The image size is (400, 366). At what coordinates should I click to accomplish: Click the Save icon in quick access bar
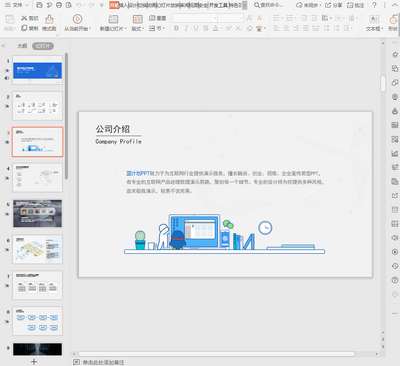tap(39, 5)
